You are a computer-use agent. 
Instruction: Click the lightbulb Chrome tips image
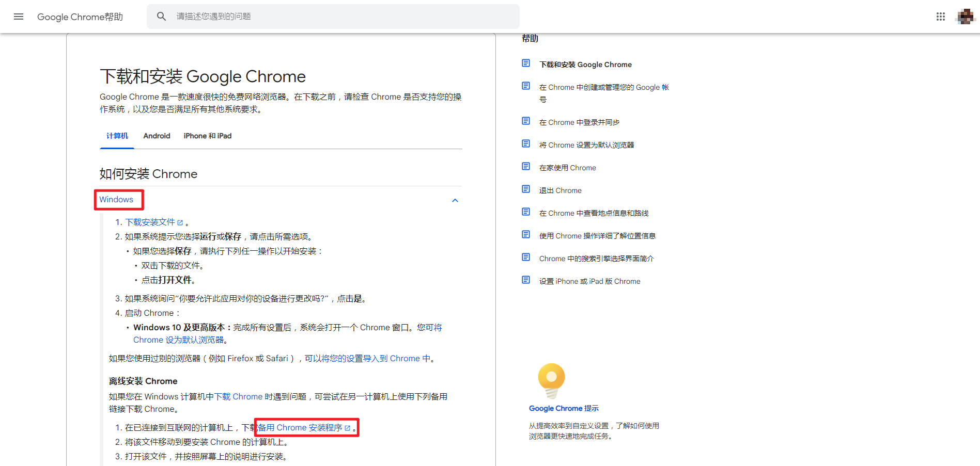[551, 381]
